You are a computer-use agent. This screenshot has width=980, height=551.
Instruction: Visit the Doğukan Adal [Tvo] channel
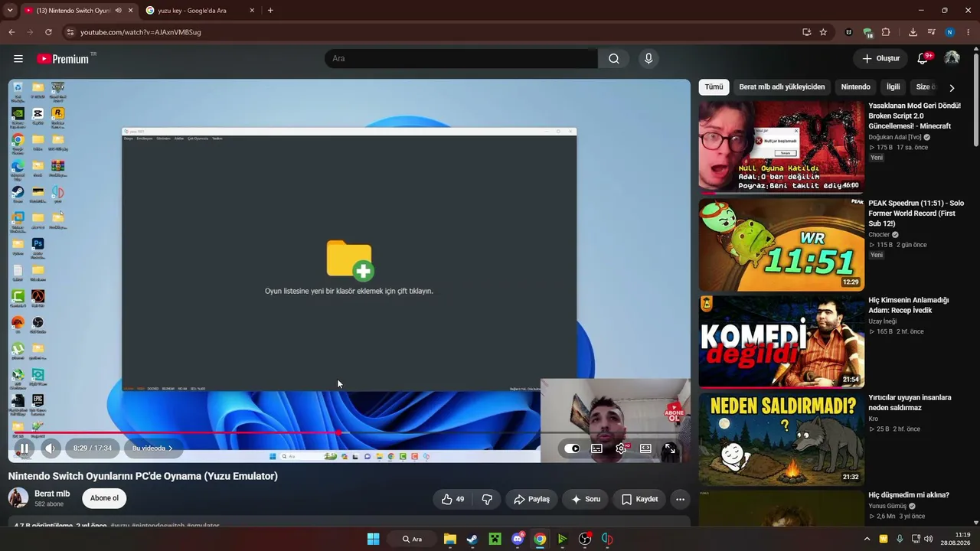tap(895, 137)
